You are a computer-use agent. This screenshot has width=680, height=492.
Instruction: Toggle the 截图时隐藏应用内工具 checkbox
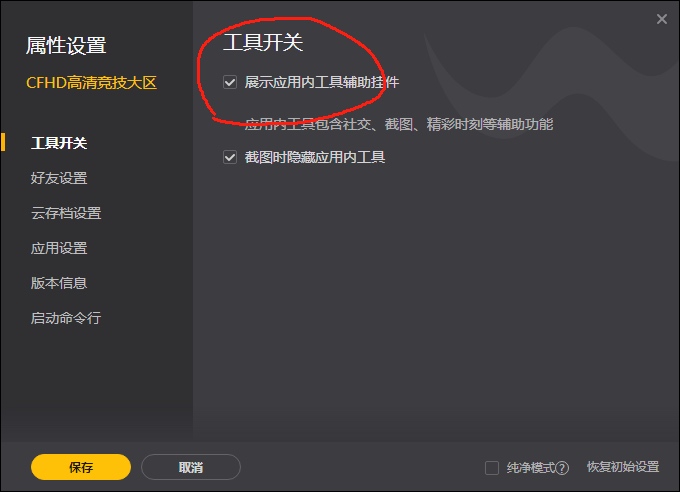point(230,157)
